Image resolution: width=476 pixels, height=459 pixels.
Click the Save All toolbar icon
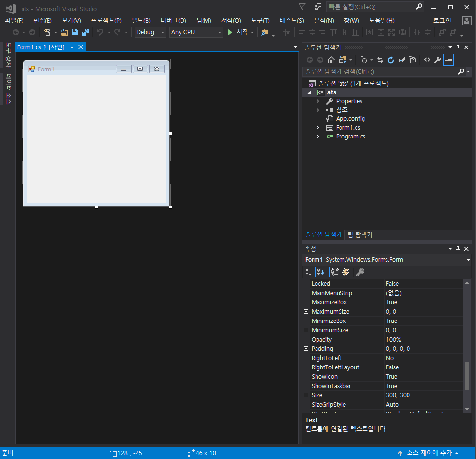86,32
